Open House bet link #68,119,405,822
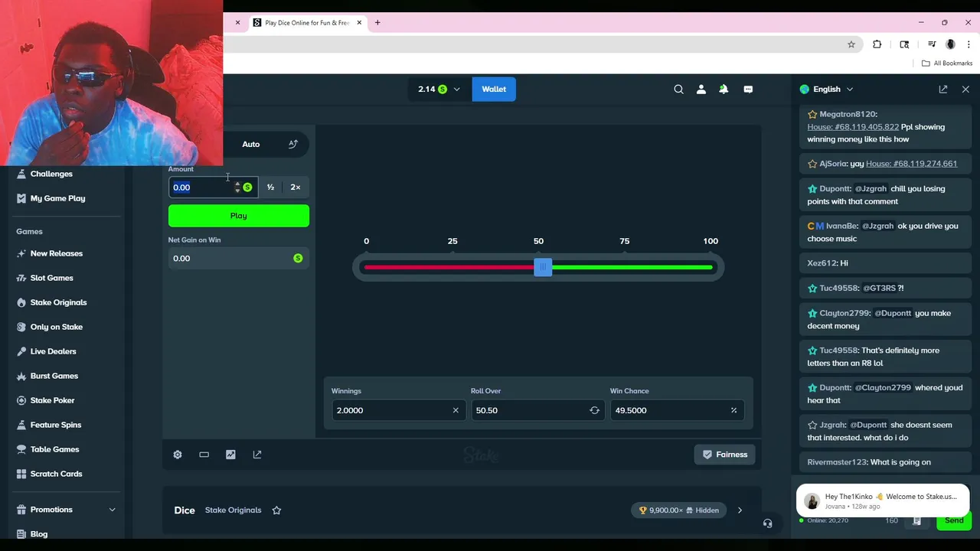 pyautogui.click(x=853, y=127)
